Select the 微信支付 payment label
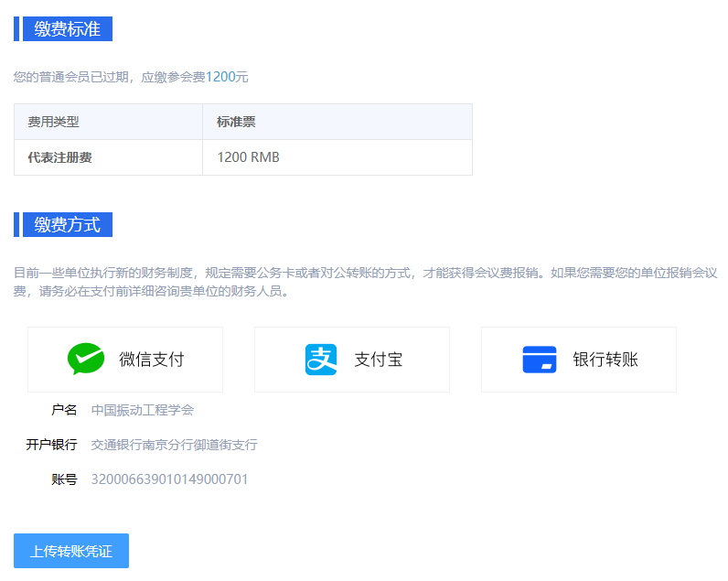Viewport: 728px width, 581px height. point(151,360)
